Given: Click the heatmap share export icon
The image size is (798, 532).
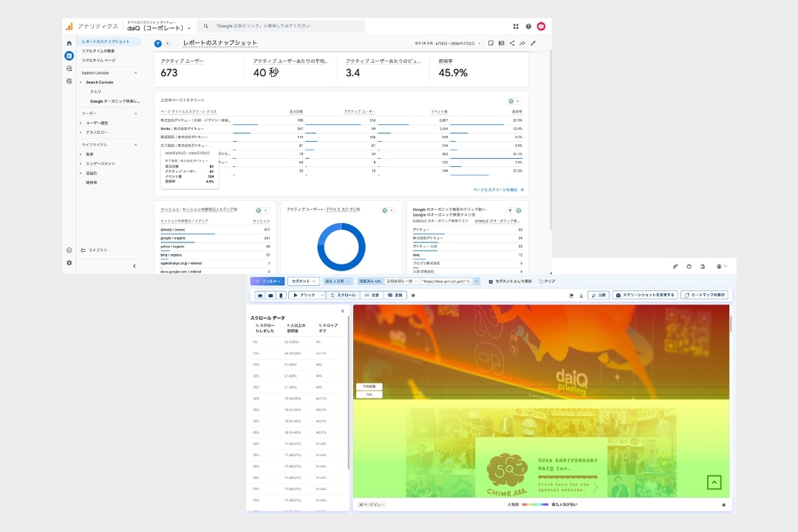Looking at the screenshot, I should tap(571, 296).
